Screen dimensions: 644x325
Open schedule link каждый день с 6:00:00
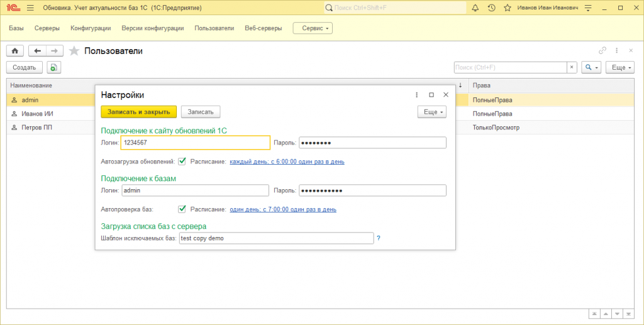tap(287, 162)
